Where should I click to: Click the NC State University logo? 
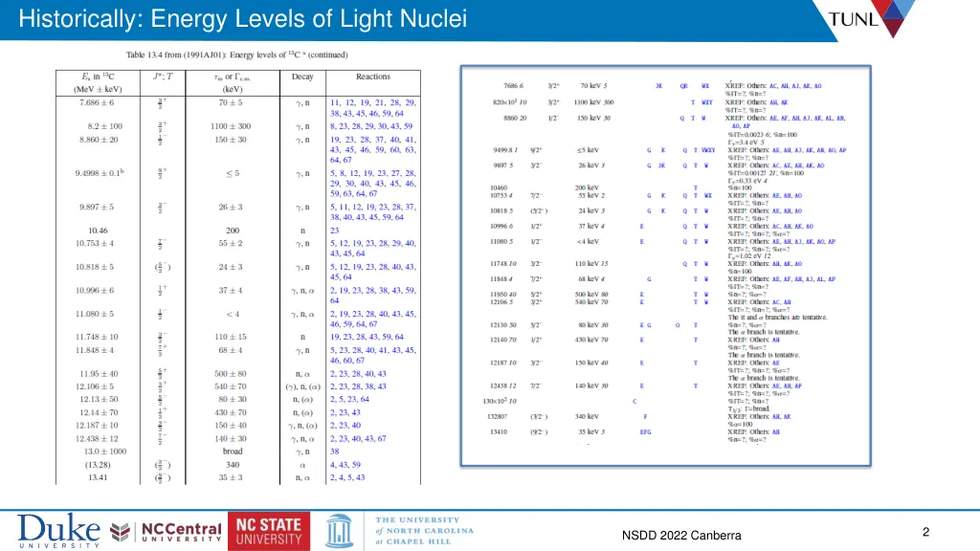[x=269, y=531]
